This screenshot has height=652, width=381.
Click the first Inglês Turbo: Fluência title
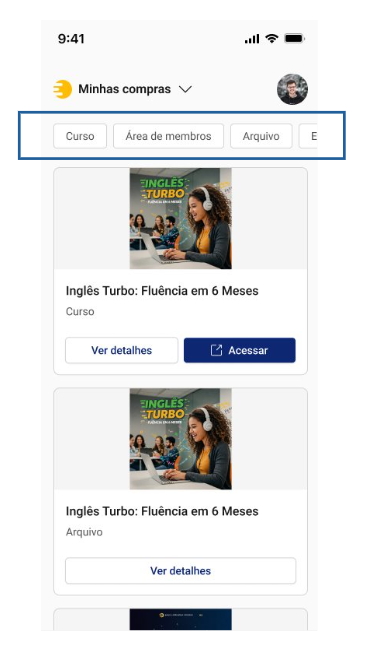(x=162, y=291)
